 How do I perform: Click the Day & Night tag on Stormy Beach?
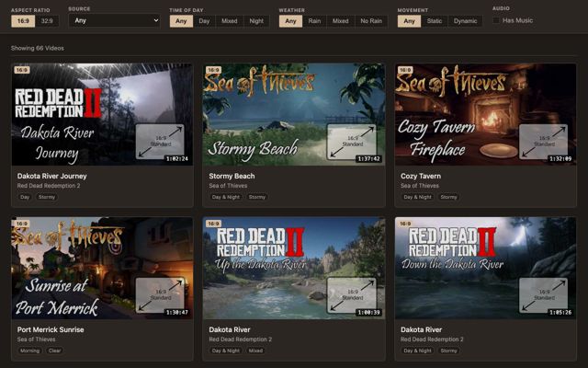point(226,197)
